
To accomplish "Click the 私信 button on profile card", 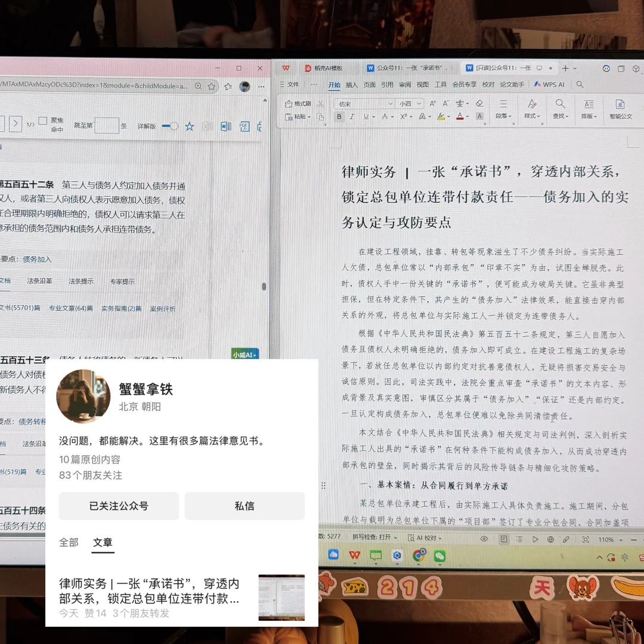I will pos(245,506).
